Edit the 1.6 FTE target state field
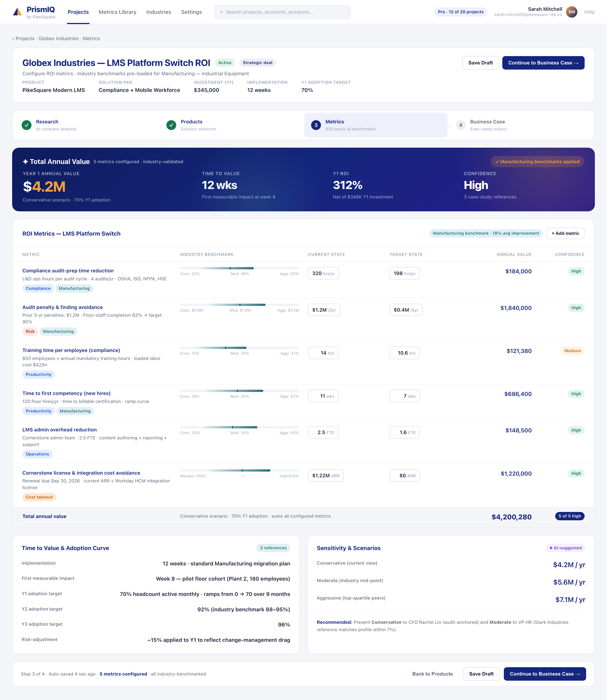 click(404, 433)
